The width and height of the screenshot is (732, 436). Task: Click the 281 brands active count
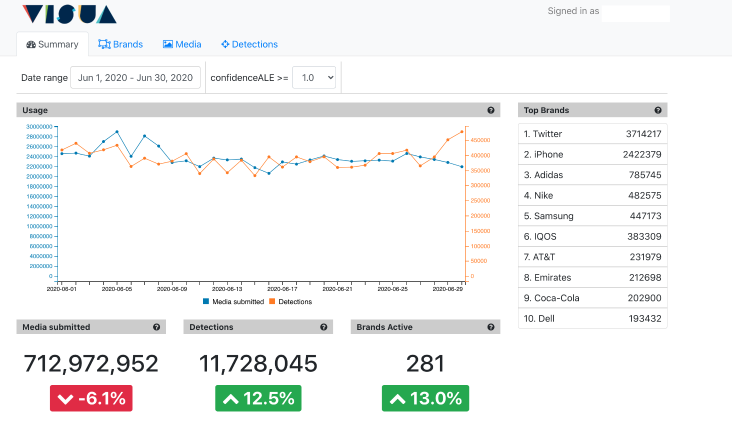coord(425,364)
